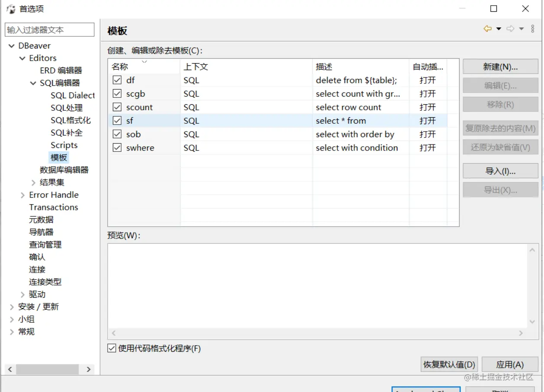Open the SQL补全 preference page
Image resolution: width=544 pixels, height=392 pixels.
point(67,133)
